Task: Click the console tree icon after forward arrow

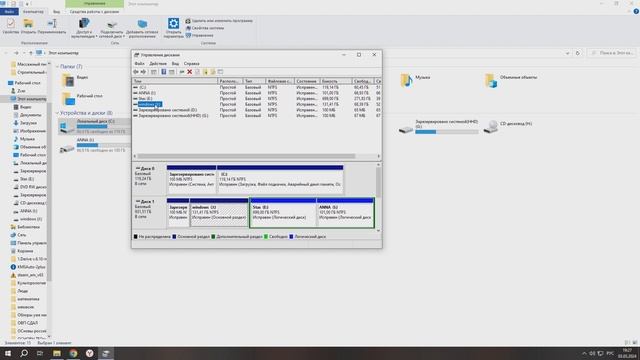Action: click(154, 72)
